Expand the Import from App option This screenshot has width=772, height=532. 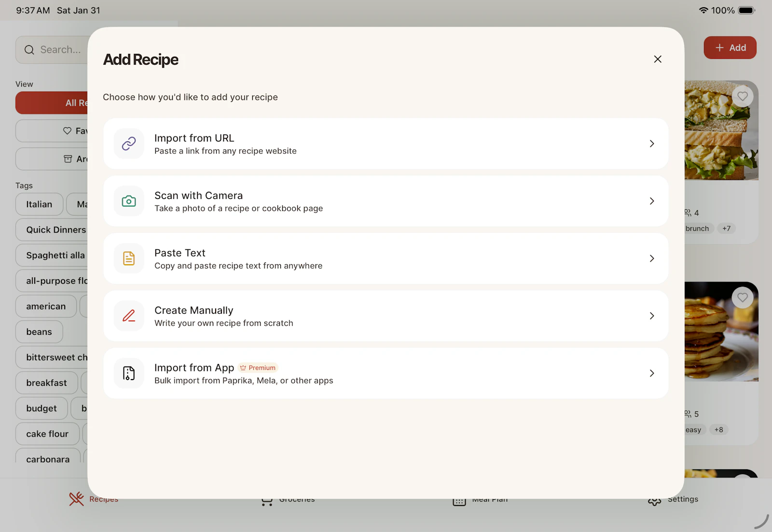click(652, 373)
